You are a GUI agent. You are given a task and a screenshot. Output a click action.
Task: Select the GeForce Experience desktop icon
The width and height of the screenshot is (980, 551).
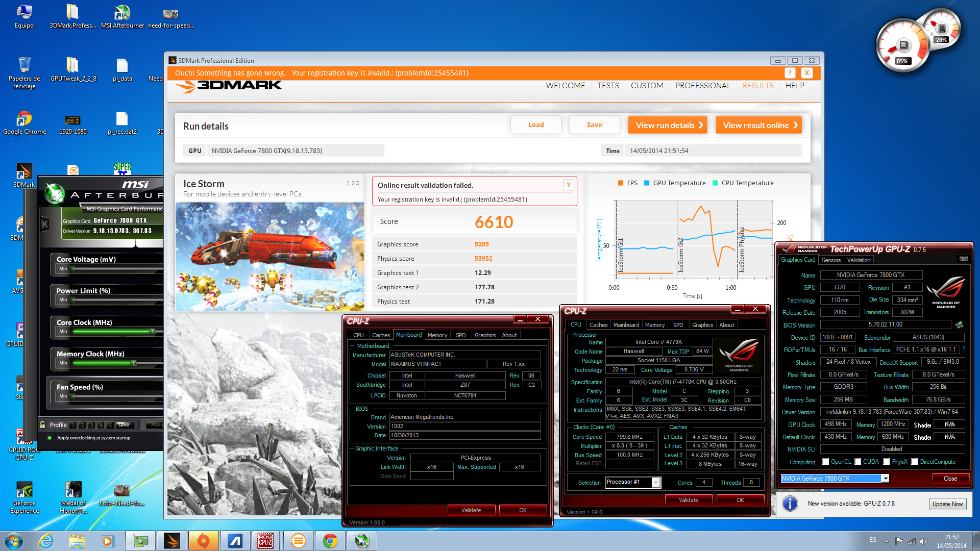coord(24,497)
